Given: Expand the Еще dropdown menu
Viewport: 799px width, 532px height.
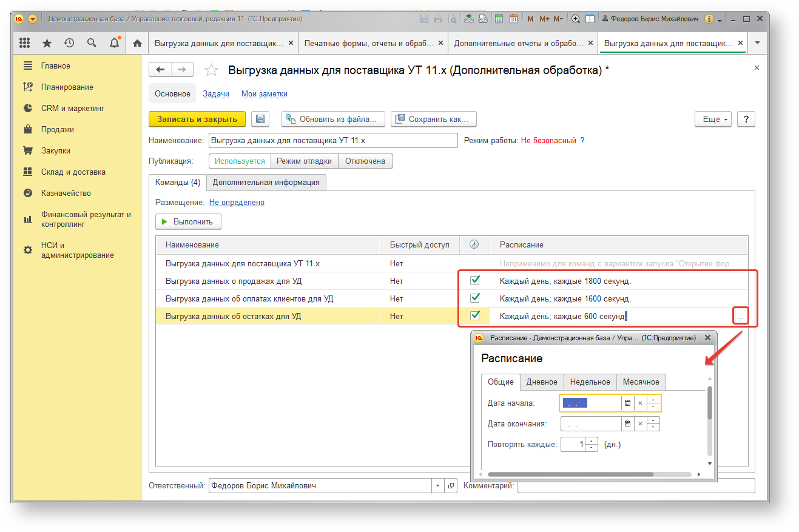Looking at the screenshot, I should [x=713, y=120].
